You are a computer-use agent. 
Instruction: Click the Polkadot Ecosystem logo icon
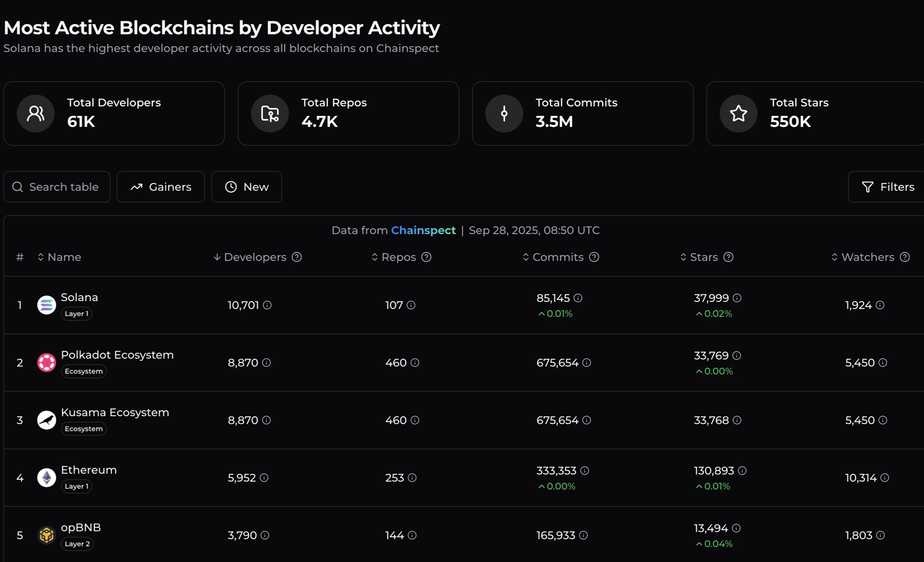pyautogui.click(x=46, y=363)
